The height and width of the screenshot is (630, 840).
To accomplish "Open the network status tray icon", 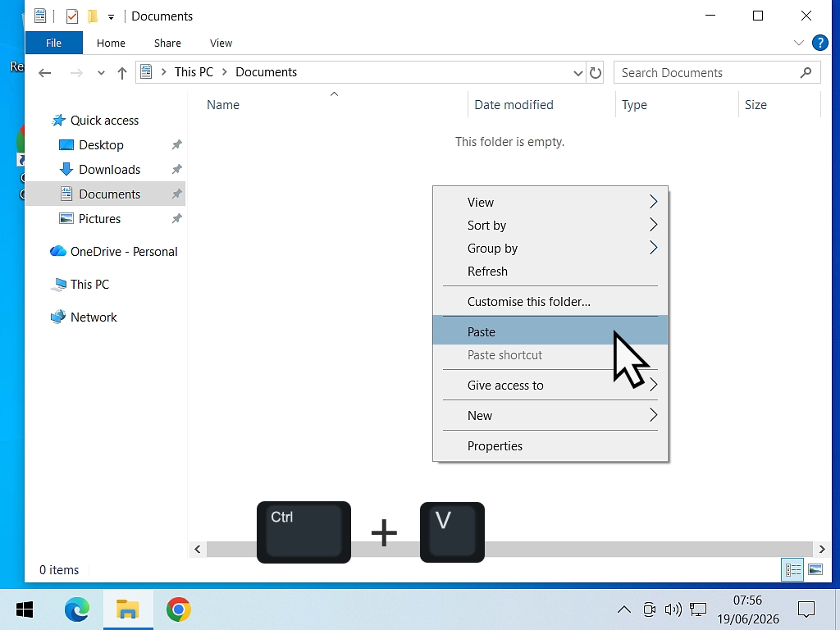I will click(698, 609).
